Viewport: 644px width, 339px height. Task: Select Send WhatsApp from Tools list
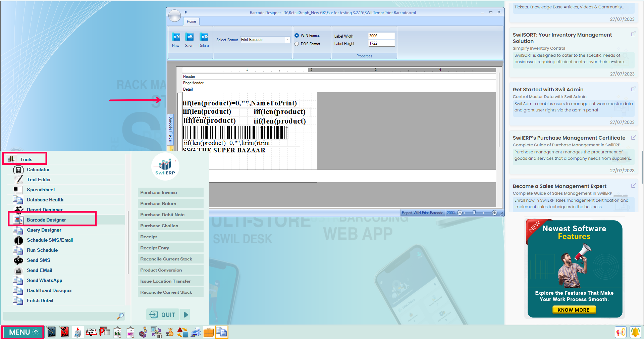44,281
